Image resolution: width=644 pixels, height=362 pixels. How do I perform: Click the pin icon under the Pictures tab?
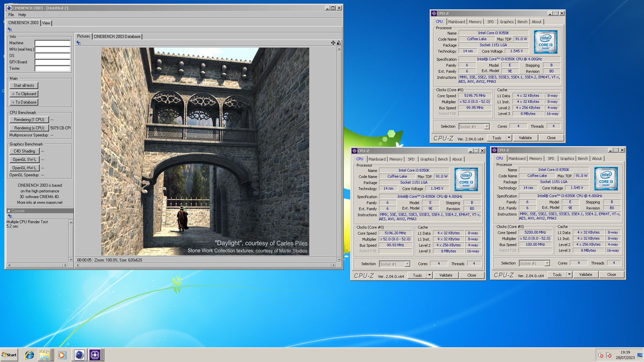click(78, 43)
